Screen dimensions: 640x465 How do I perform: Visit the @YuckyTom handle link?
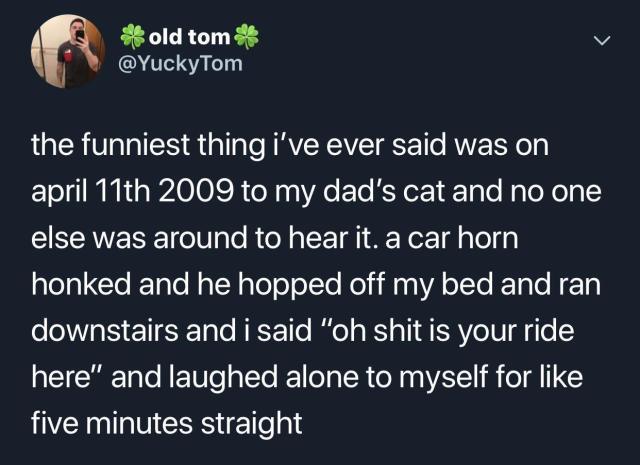180,64
